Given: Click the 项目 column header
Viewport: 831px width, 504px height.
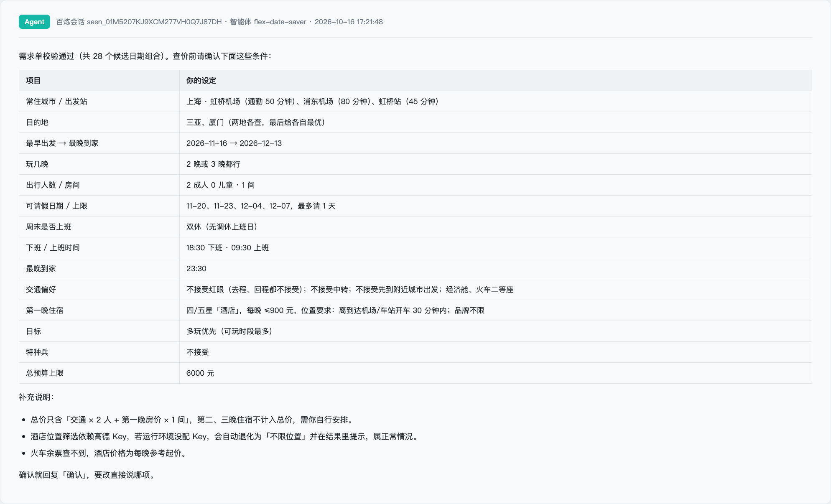Looking at the screenshot, I should coord(33,81).
